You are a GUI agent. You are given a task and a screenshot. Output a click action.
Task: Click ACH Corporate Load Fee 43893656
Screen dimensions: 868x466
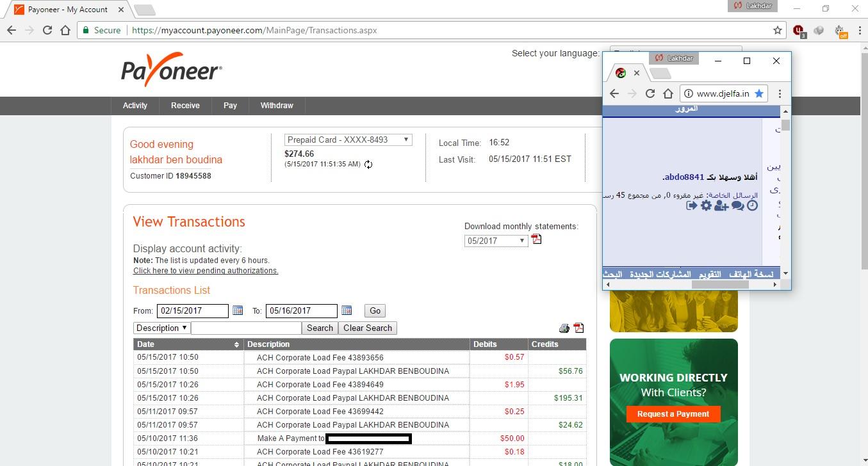(320, 358)
